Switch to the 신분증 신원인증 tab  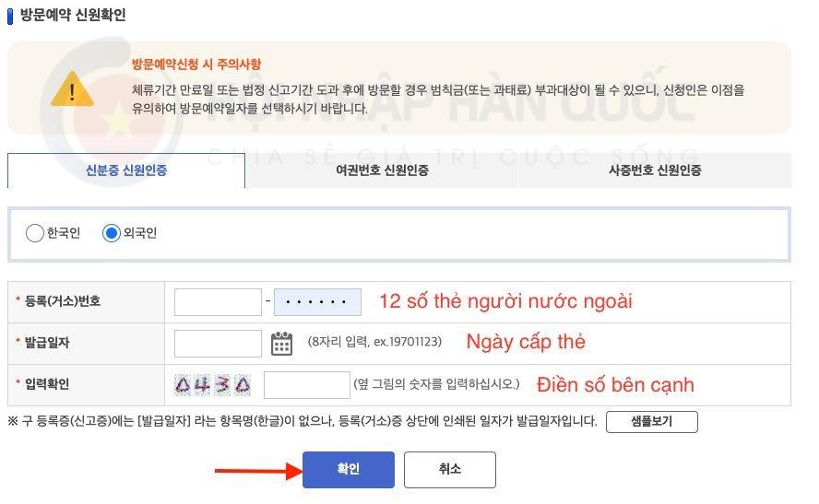click(x=126, y=170)
